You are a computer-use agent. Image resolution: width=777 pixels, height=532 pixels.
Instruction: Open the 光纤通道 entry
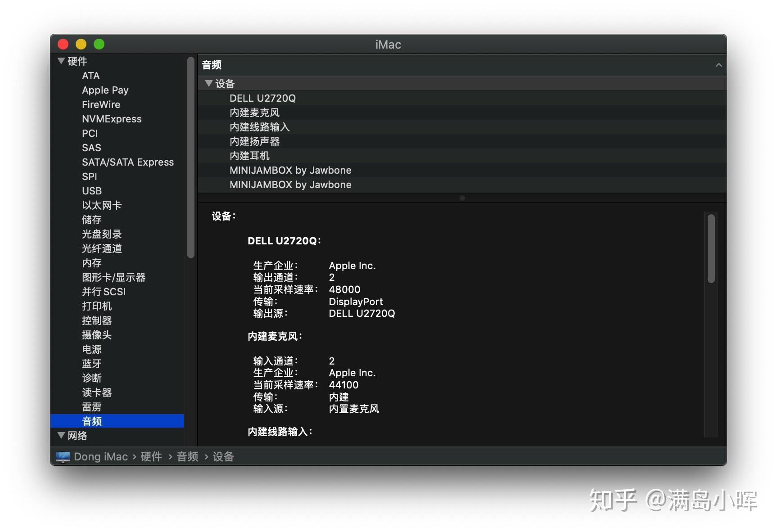pyautogui.click(x=102, y=248)
